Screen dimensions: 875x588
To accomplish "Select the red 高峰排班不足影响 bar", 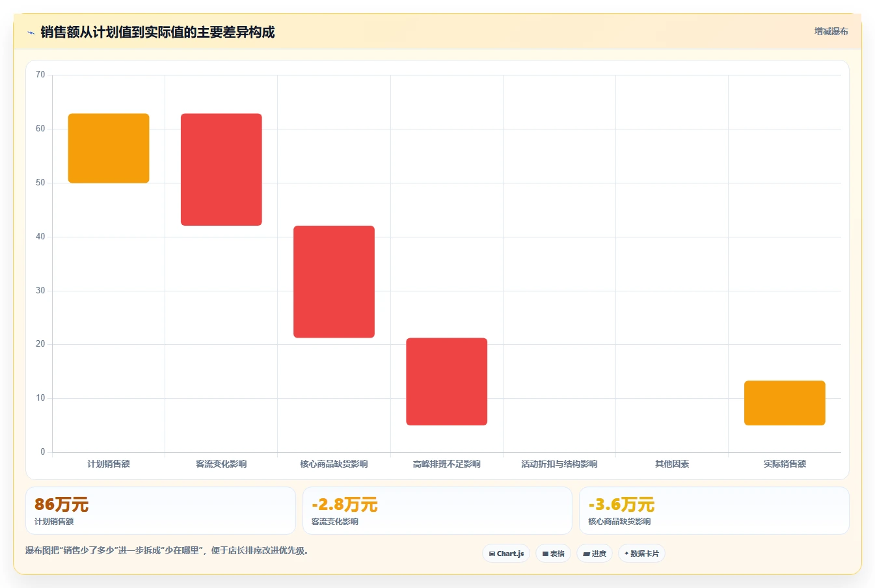I will 446,382.
